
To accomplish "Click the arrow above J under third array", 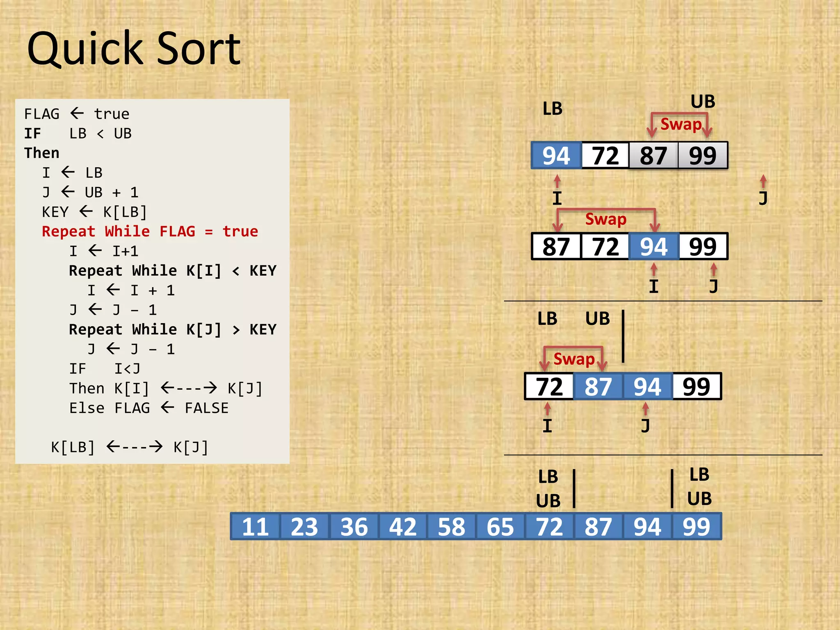I will pos(645,409).
